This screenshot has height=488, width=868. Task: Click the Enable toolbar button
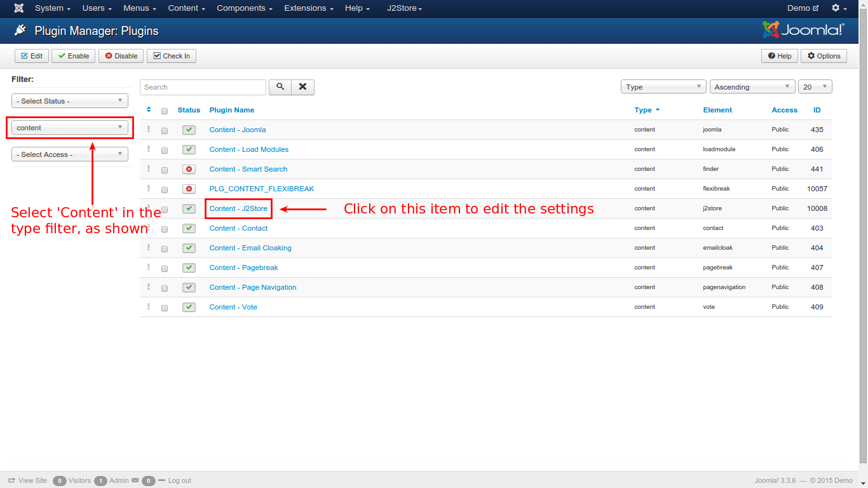pyautogui.click(x=74, y=56)
